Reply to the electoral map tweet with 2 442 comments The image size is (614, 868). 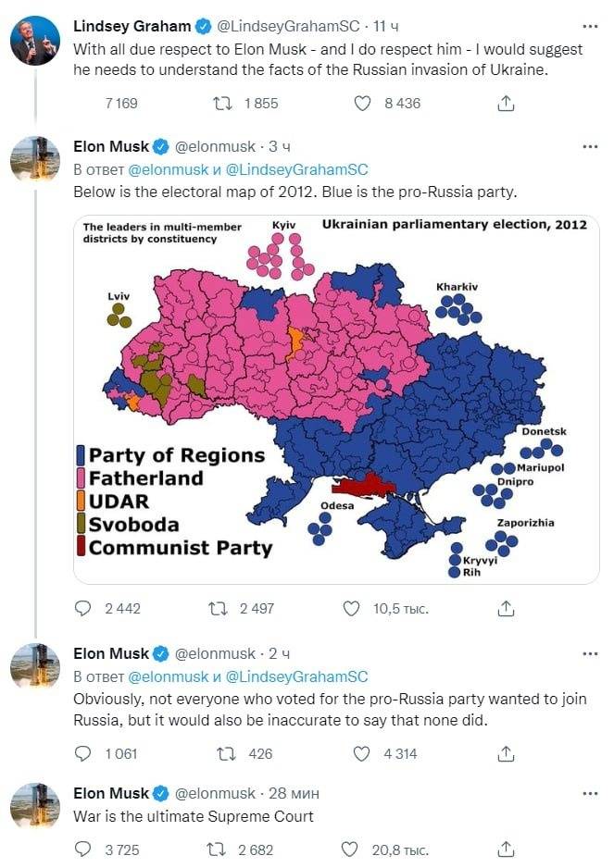pyautogui.click(x=82, y=609)
